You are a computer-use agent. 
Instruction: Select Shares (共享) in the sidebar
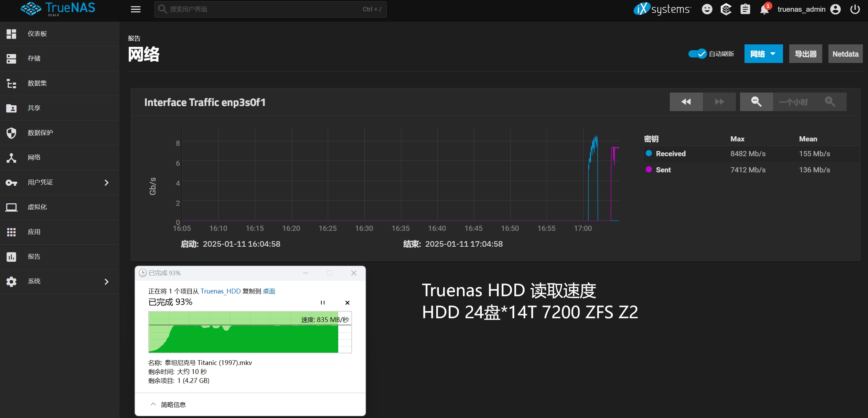coord(60,108)
